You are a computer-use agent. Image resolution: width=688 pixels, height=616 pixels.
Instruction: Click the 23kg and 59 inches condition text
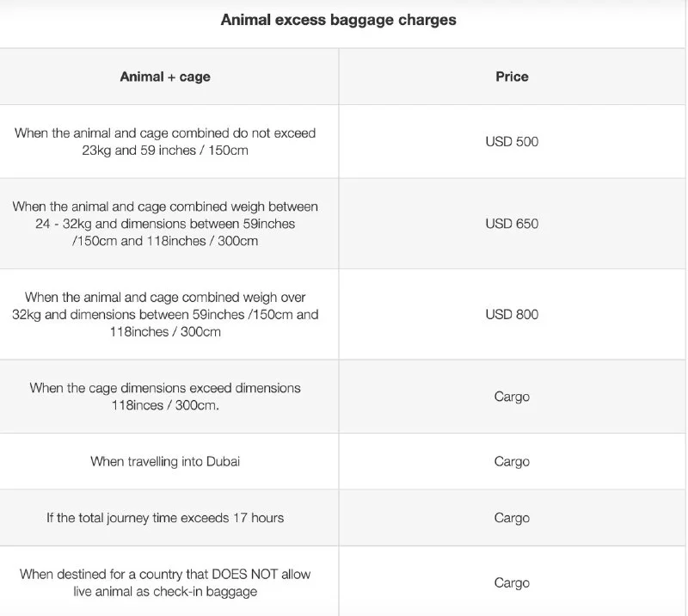[165, 141]
